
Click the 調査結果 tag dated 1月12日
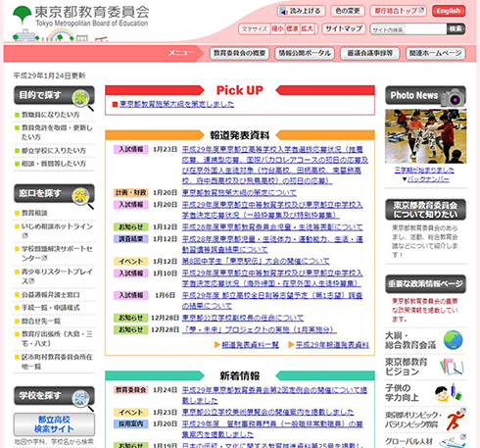point(131,239)
